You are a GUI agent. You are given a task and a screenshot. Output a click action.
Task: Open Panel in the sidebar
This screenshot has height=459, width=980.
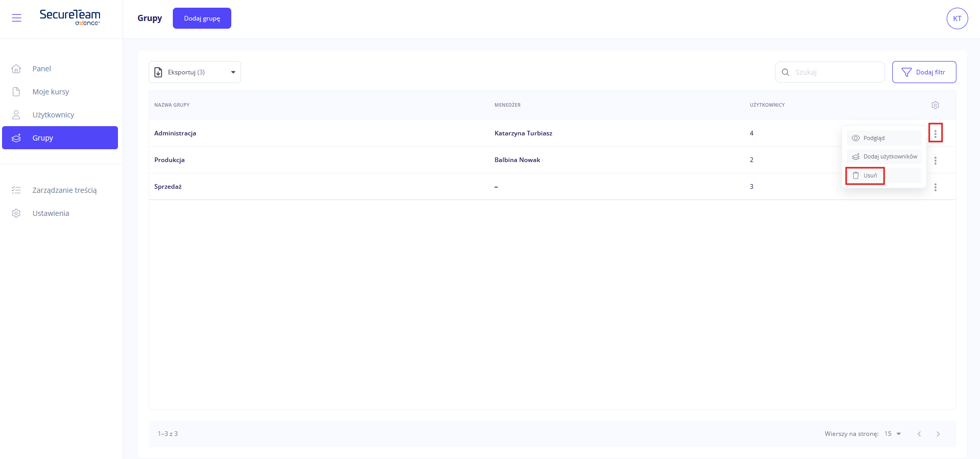tap(42, 69)
